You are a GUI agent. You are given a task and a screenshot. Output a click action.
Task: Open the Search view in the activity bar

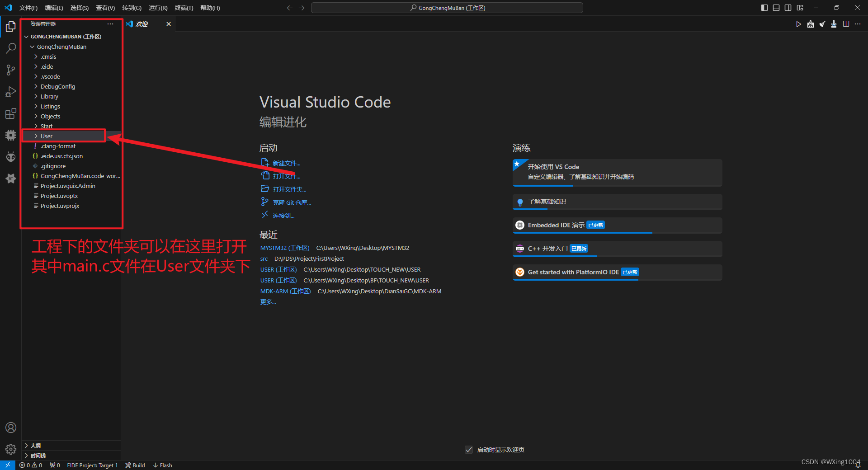(x=10, y=48)
